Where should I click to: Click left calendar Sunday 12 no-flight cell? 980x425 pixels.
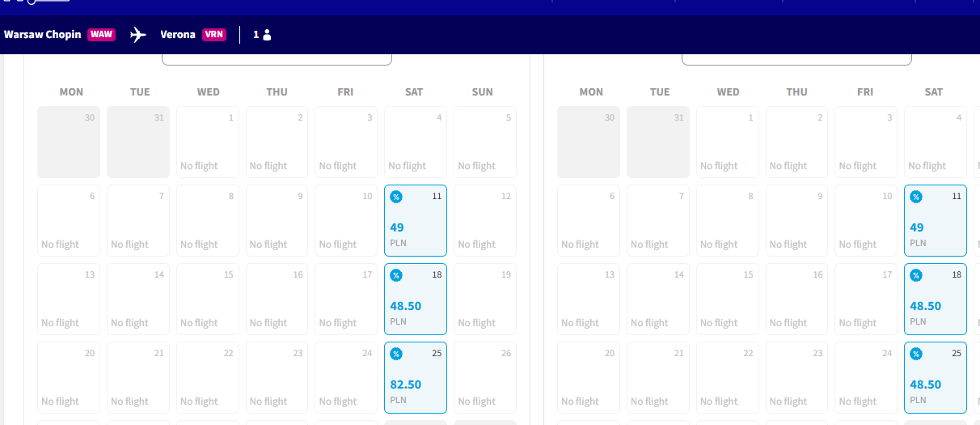[485, 221]
